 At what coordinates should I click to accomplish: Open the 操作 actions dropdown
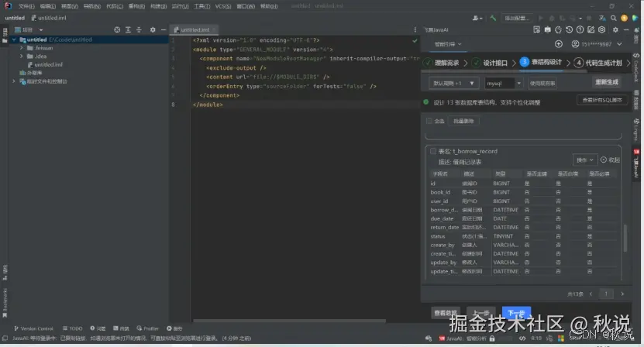585,160
